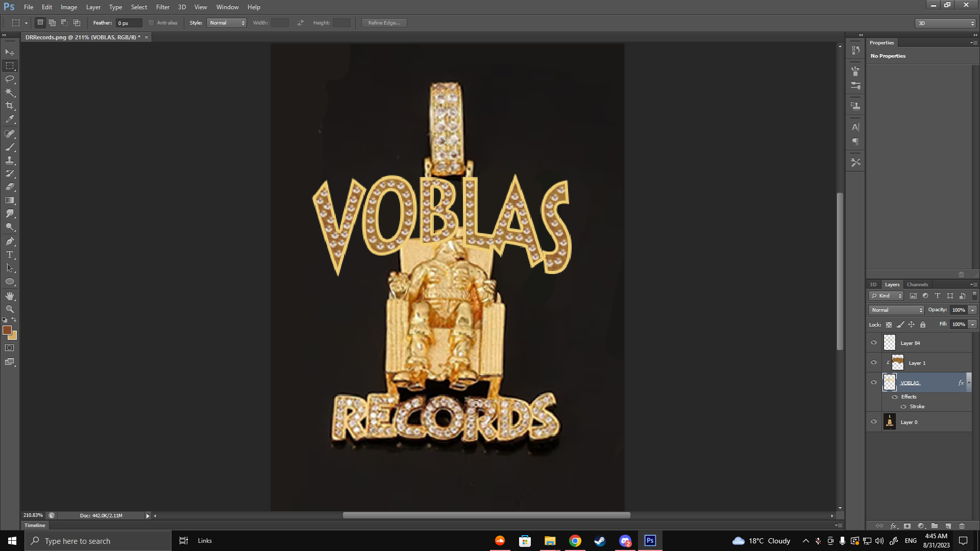Select the Eyedropper tool
The image size is (980, 551).
click(x=10, y=119)
